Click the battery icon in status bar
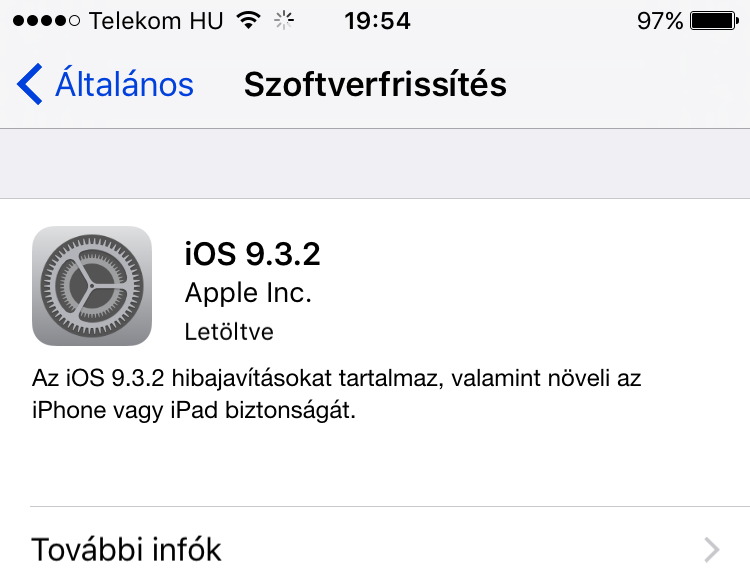Screen dimensions: 750x585 coord(715,21)
